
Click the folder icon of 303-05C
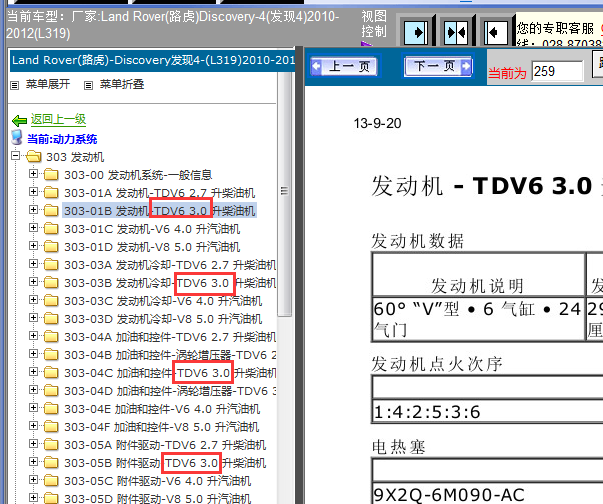(x=51, y=481)
